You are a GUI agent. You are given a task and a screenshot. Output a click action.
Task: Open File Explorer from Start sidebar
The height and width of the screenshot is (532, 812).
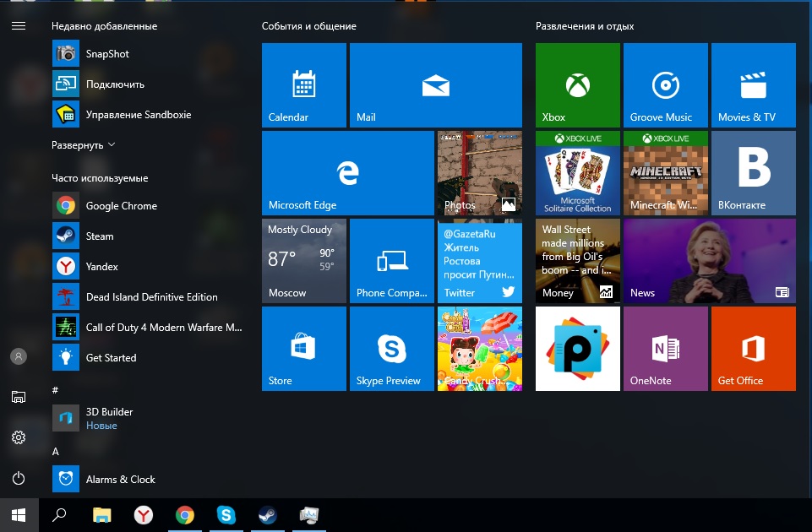[19, 397]
